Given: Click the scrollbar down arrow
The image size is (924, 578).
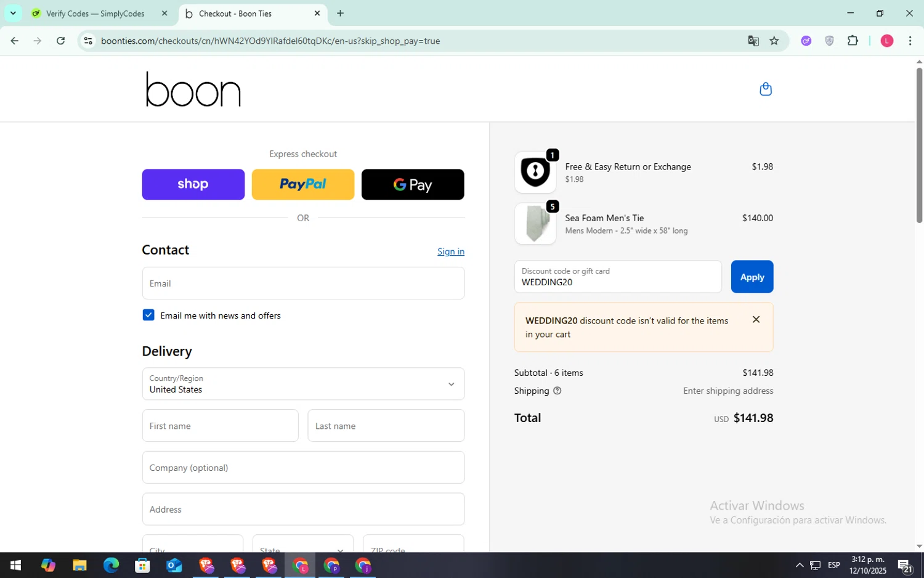Looking at the screenshot, I should point(919,546).
